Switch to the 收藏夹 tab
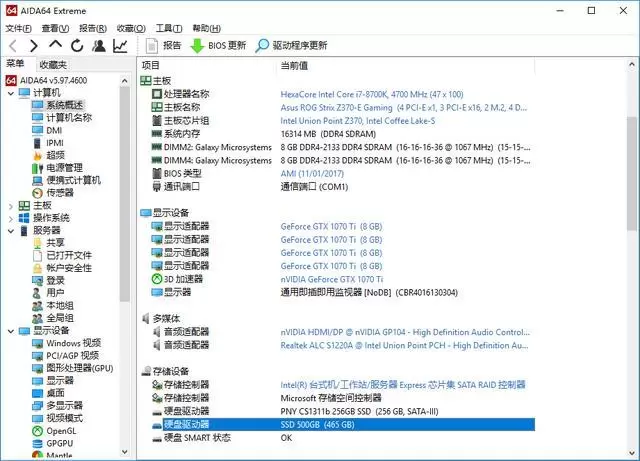This screenshot has width=640, height=461. tap(54, 64)
